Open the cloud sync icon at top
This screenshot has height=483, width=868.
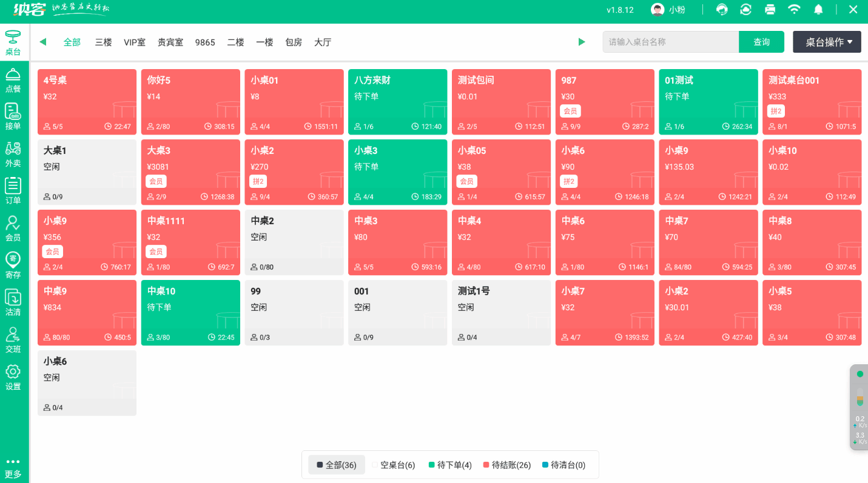pyautogui.click(x=745, y=10)
